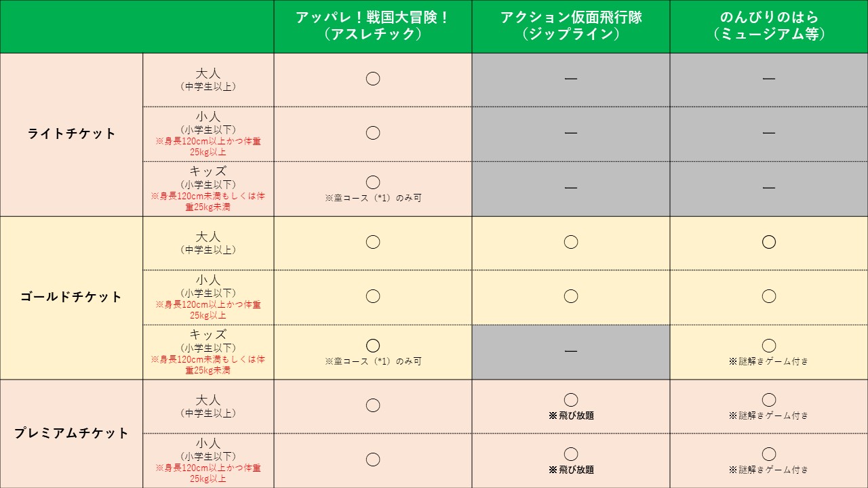Click the circle for ゴールドチケット 大人 zipline
This screenshot has width=868, height=488.
click(571, 242)
